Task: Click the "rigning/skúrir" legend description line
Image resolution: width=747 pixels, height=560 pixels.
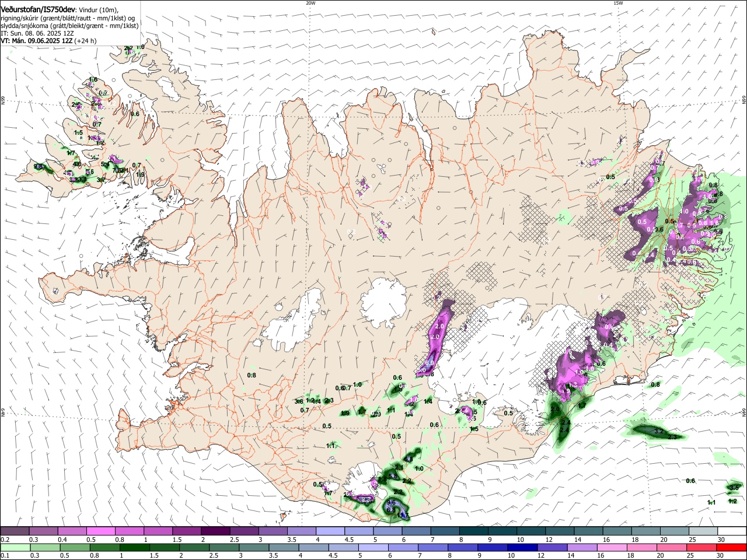Action: pyautogui.click(x=68, y=18)
